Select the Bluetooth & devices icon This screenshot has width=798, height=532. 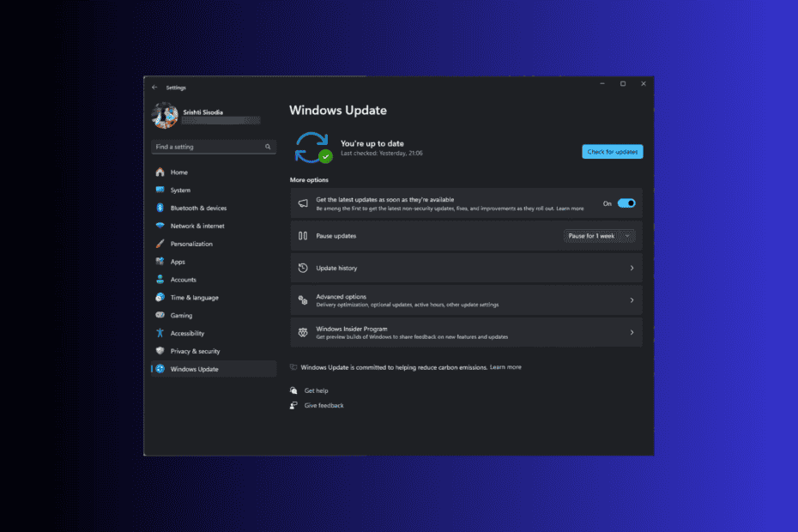click(x=160, y=208)
